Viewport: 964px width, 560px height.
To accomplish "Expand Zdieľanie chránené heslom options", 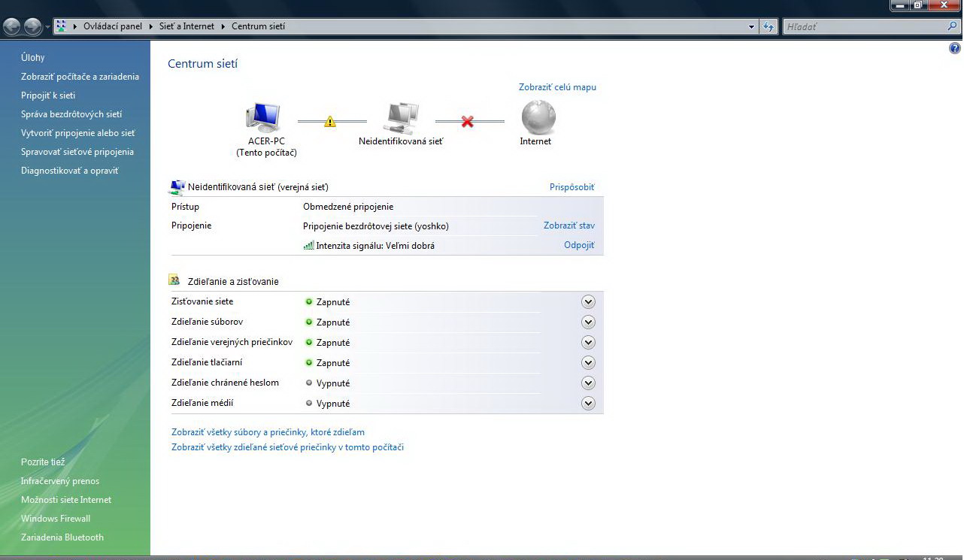I will point(588,383).
